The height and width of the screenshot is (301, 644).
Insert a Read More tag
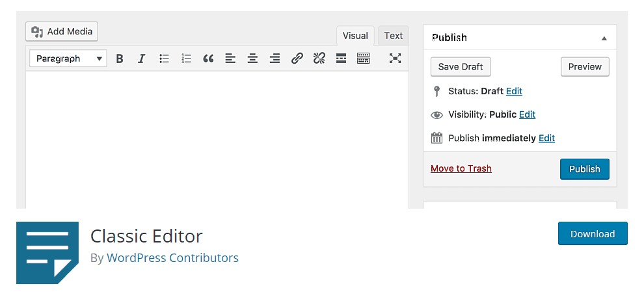coord(341,59)
